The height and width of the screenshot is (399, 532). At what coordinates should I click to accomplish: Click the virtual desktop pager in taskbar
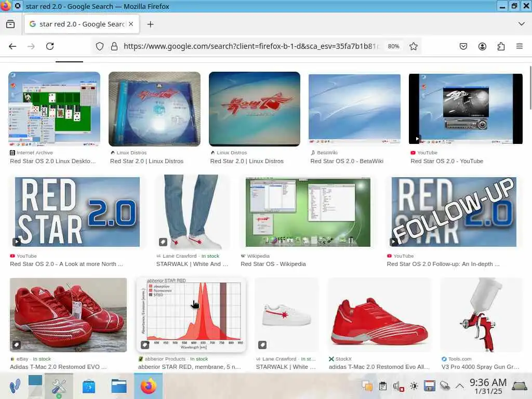pyautogui.click(x=35, y=386)
